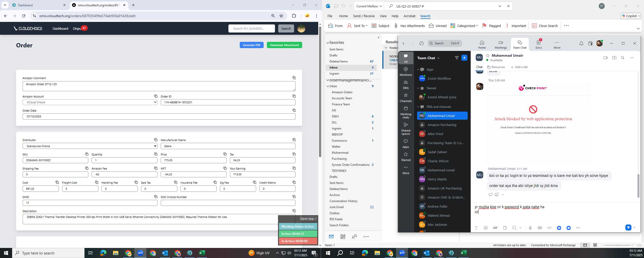Open Zoom chat history clock icon

(x=422, y=43)
